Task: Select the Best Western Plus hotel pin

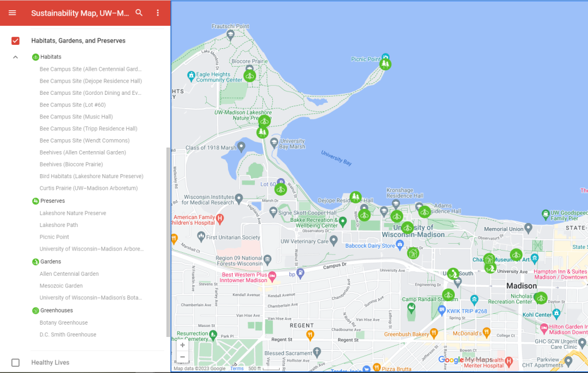Action: [272, 276]
